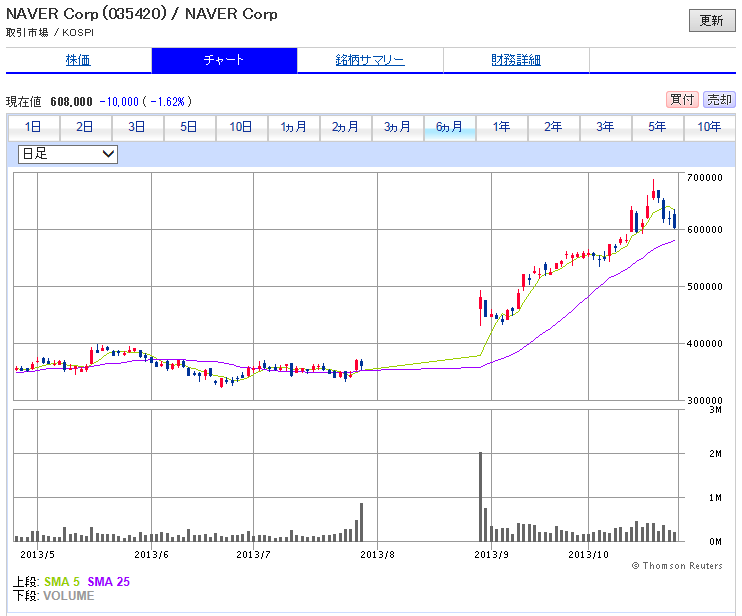Viewport: 742px width, 616px height.
Task: Click the 2013/8 date axis label
Action: [377, 554]
